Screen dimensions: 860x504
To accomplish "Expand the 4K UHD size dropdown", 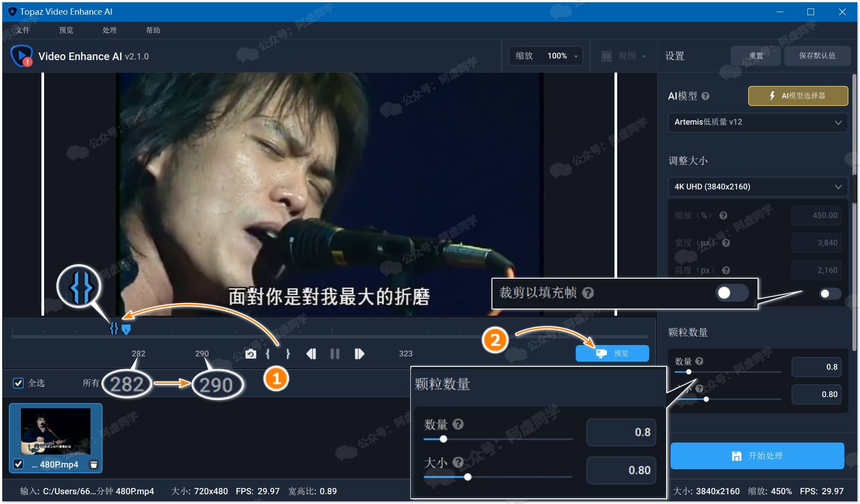I will [758, 187].
